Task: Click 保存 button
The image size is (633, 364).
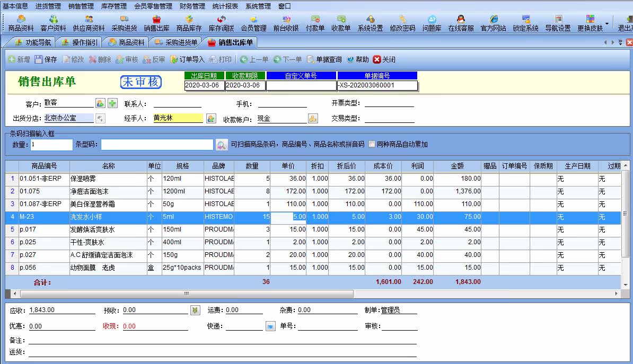Action: (x=46, y=59)
